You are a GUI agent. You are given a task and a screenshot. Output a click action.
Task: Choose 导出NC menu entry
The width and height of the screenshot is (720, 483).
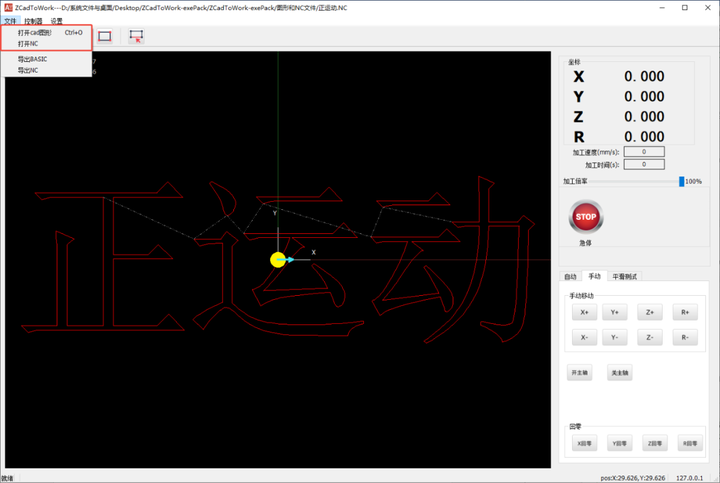point(46,70)
